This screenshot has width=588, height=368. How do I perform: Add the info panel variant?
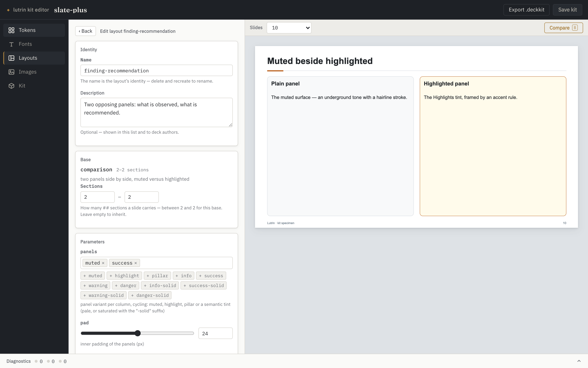184,276
